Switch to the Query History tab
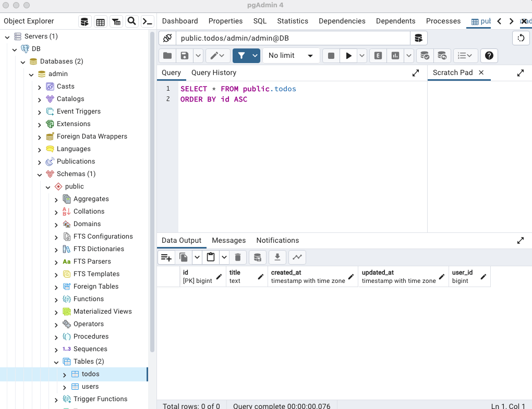Image resolution: width=532 pixels, height=409 pixels. 214,72
